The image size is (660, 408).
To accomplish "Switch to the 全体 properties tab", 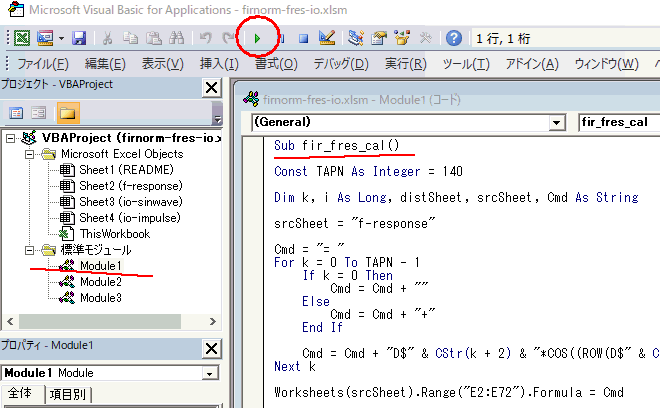I will [20, 394].
